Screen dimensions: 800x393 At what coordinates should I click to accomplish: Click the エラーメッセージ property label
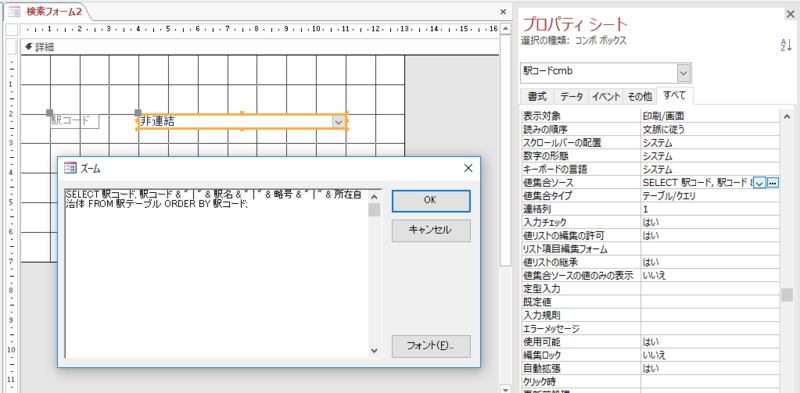(x=552, y=328)
